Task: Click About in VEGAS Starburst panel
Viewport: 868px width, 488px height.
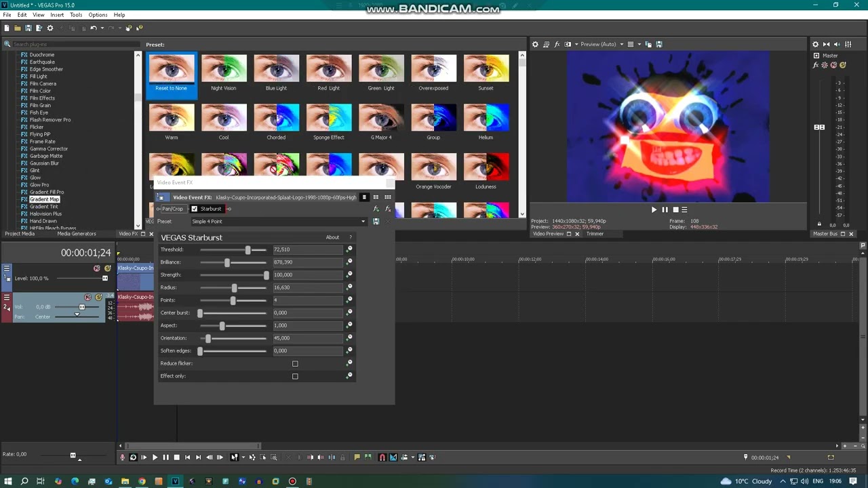Action: pos(332,237)
